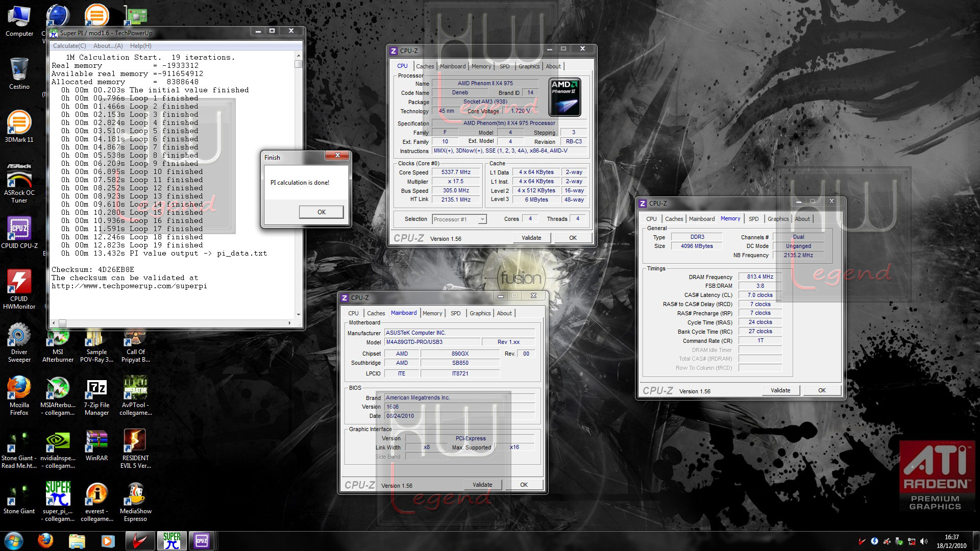Open the Computer desktop icon
The image size is (980, 551).
pos(19,20)
